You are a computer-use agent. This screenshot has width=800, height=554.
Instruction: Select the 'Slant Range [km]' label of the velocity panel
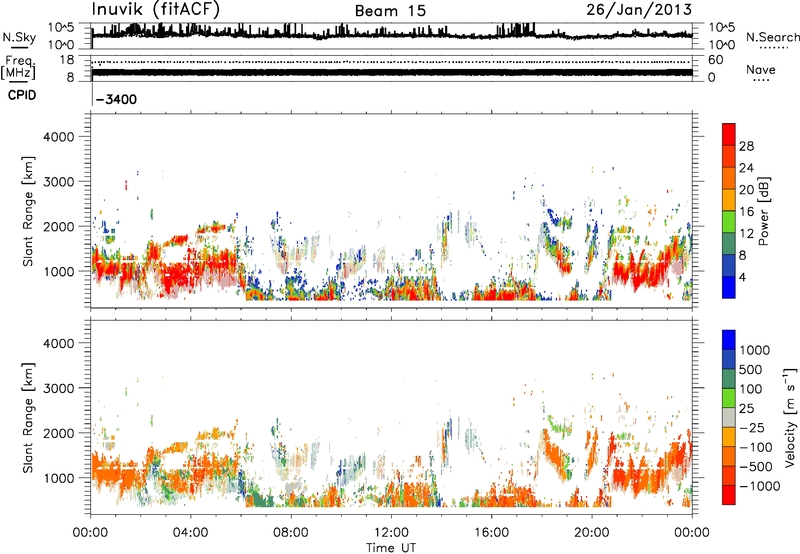tap(28, 418)
